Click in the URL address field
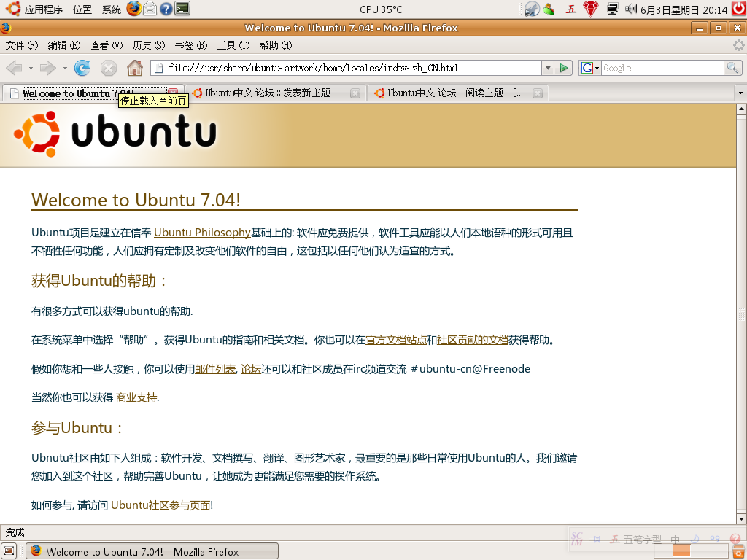 click(346, 68)
